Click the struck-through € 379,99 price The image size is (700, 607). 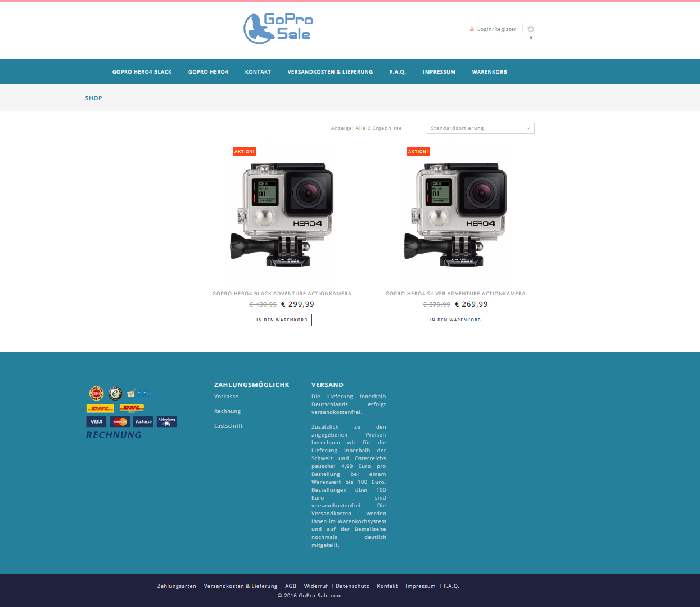pyautogui.click(x=436, y=304)
